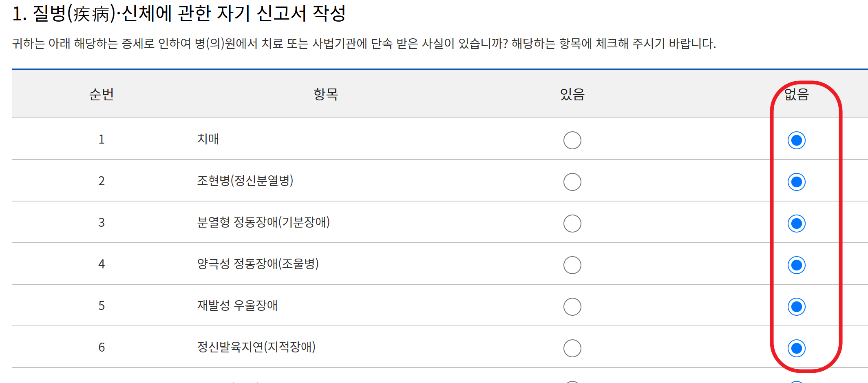
Task: Select '없음' for 조현병(정신분열병)
Action: 796,182
